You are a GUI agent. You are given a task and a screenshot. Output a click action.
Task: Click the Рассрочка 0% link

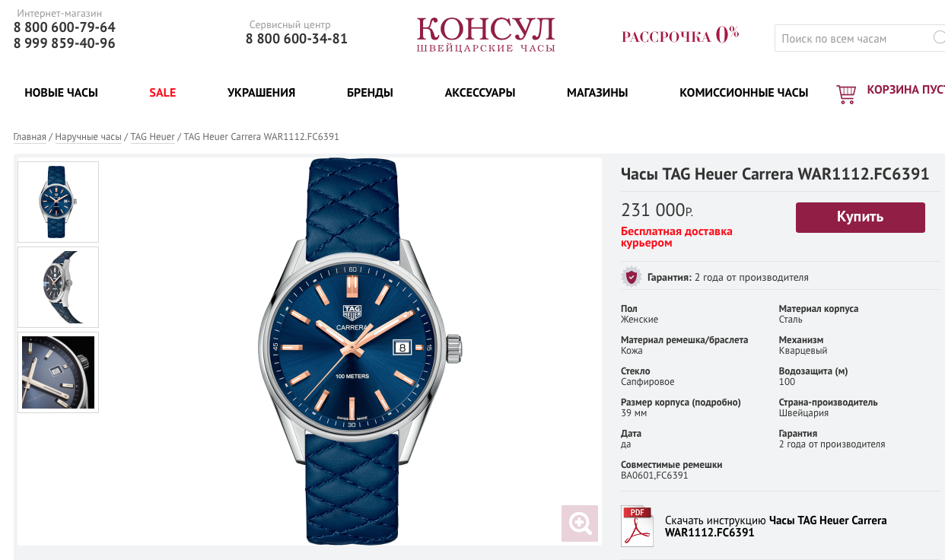click(680, 35)
